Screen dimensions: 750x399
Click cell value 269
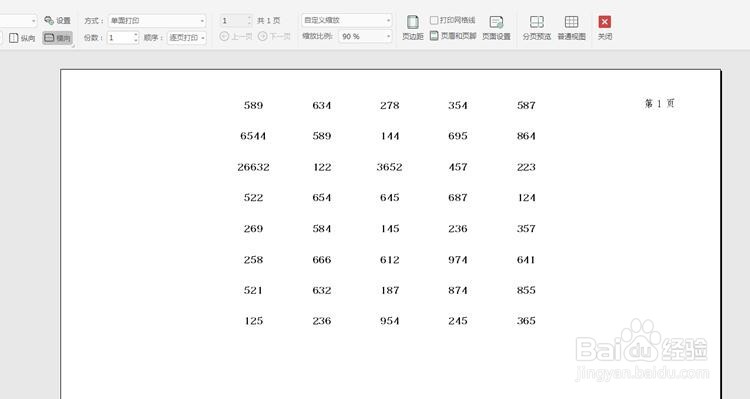[x=253, y=229]
